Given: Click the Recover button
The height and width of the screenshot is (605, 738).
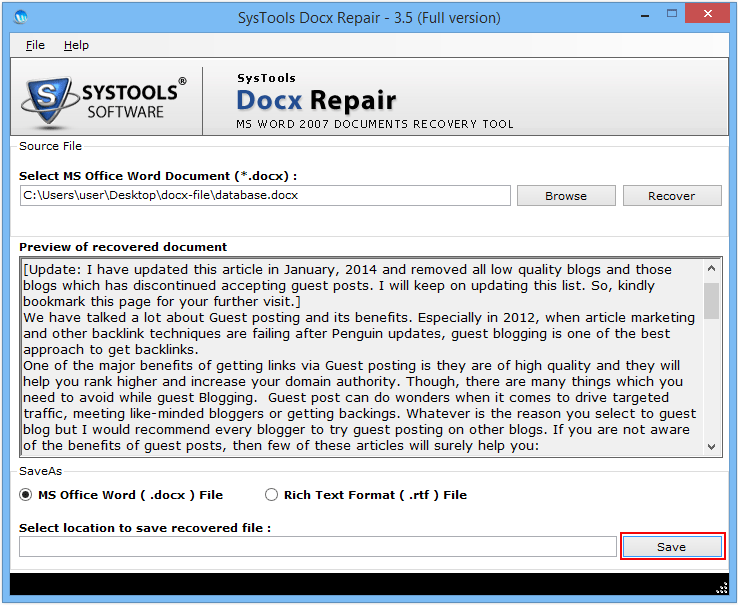Looking at the screenshot, I should tap(672, 195).
